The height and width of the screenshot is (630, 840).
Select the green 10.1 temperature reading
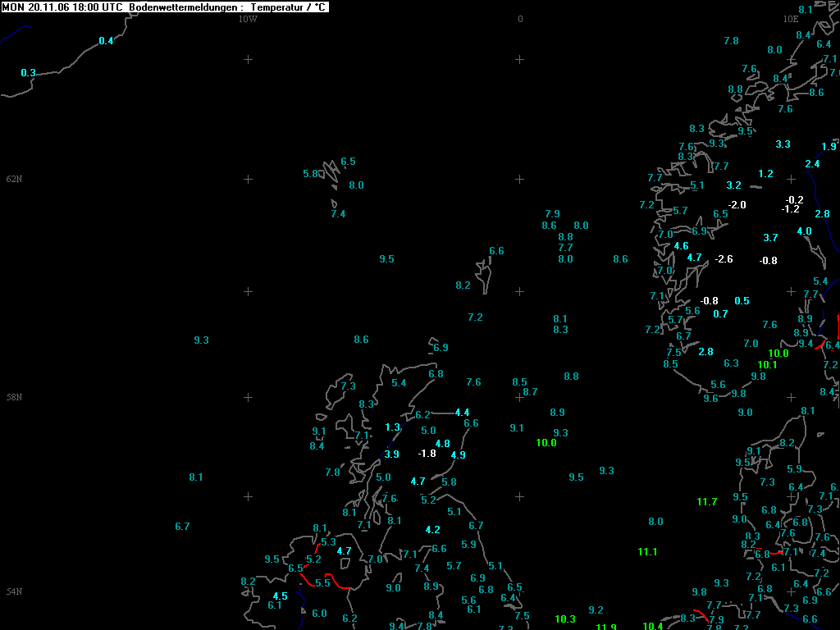click(x=767, y=365)
